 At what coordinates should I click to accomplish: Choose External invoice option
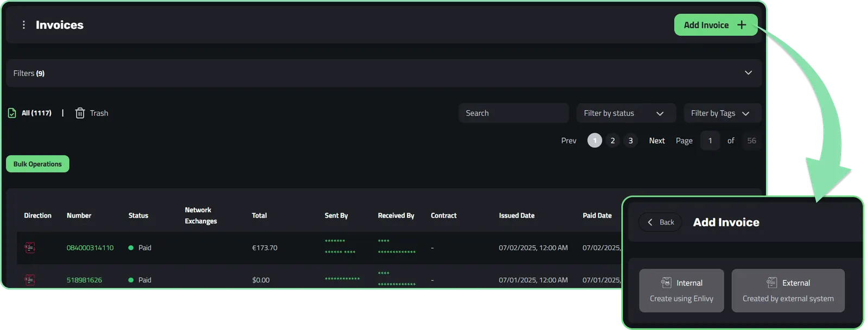[x=788, y=290]
